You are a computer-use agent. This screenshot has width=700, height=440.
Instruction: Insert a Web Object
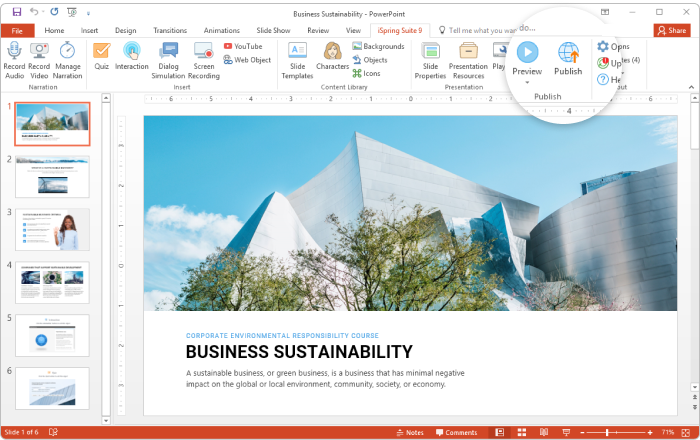pos(247,60)
